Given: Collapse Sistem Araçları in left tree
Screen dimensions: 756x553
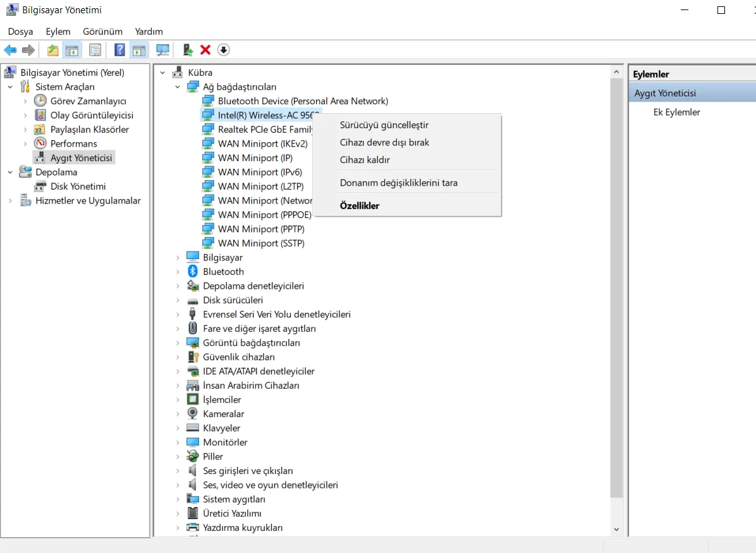Looking at the screenshot, I should [x=10, y=87].
